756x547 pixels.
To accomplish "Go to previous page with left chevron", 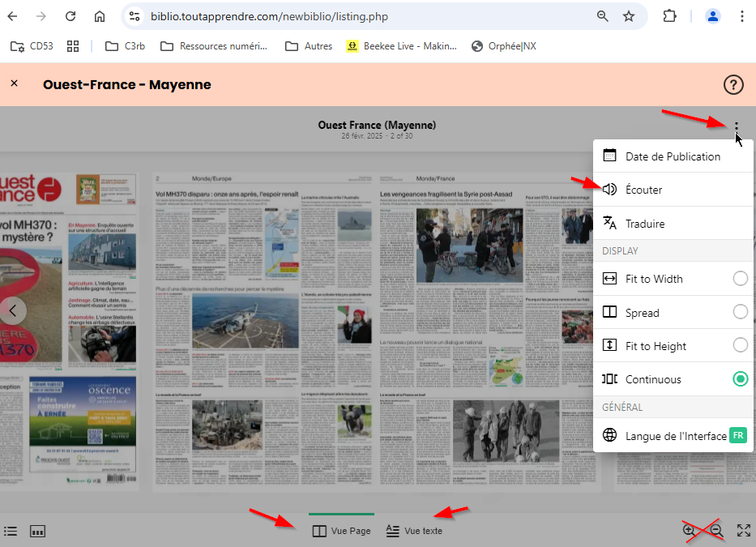I will 13,309.
